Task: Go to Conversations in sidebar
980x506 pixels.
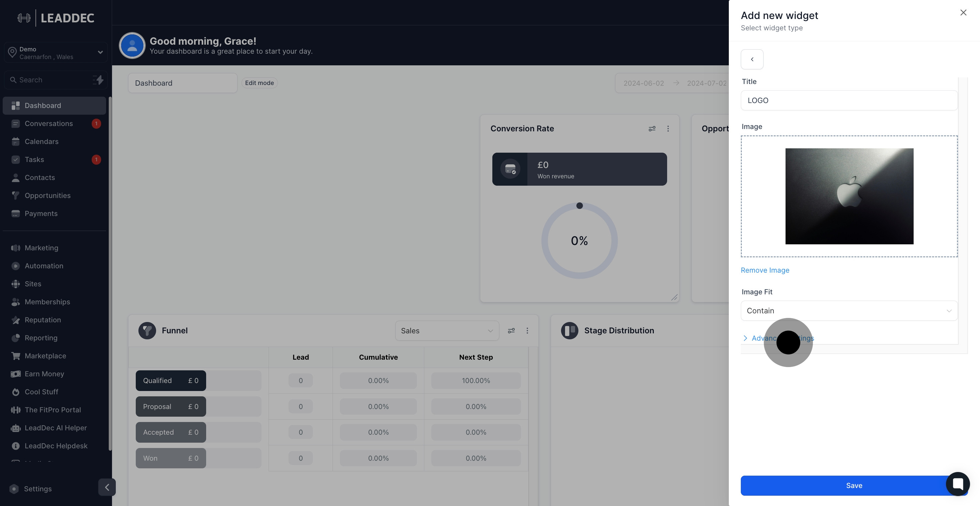Action: click(x=49, y=124)
